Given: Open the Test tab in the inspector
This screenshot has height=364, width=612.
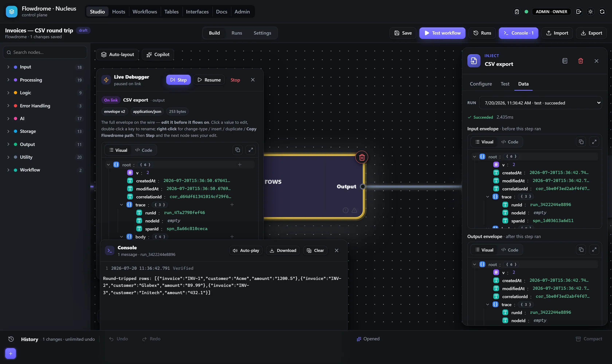Looking at the screenshot, I should coord(505,84).
